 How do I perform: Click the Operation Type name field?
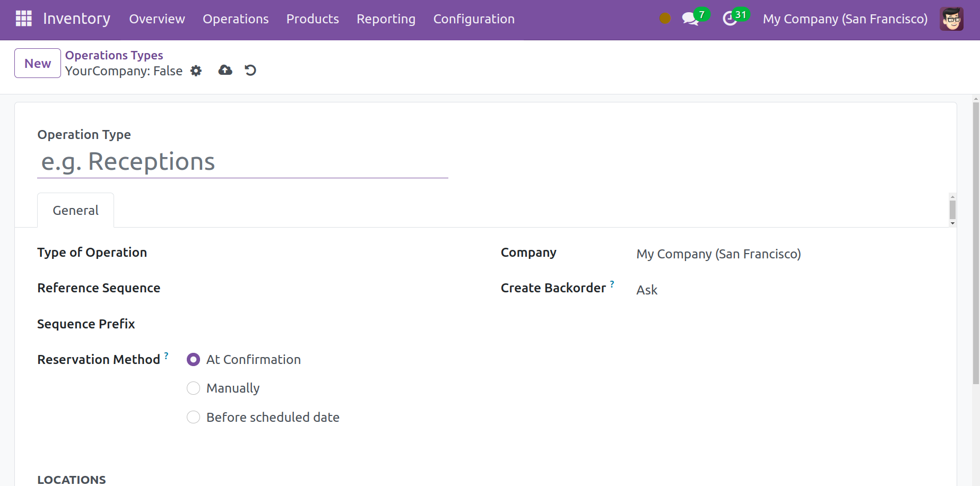pyautogui.click(x=242, y=162)
